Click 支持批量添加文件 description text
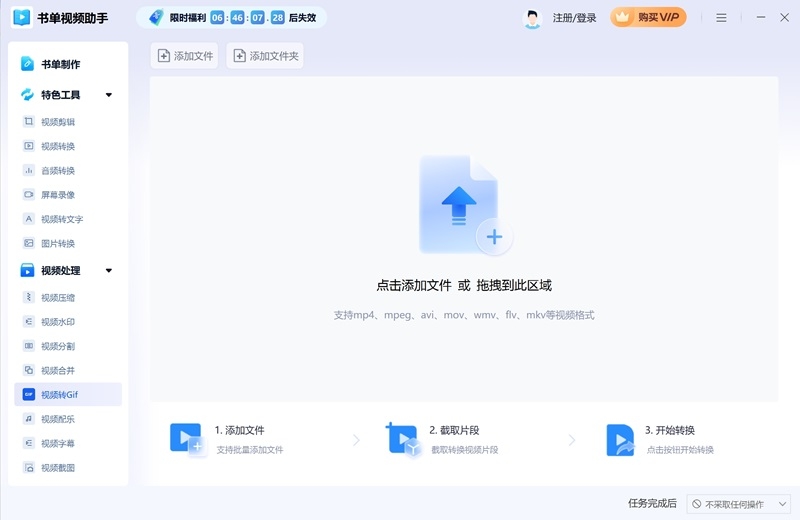This screenshot has height=520, width=800. [x=249, y=450]
